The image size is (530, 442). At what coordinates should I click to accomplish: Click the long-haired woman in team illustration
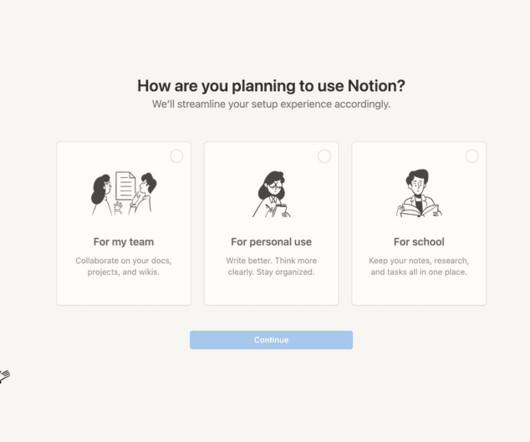pos(102,195)
